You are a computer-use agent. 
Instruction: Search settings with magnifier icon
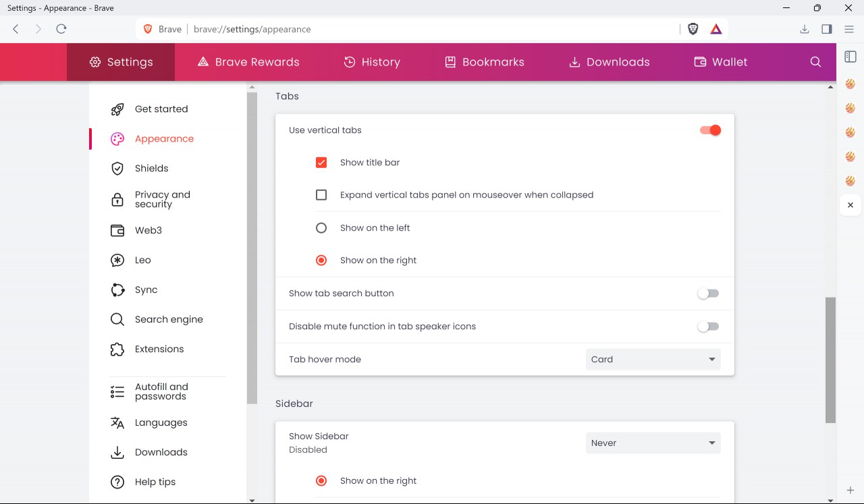click(815, 62)
